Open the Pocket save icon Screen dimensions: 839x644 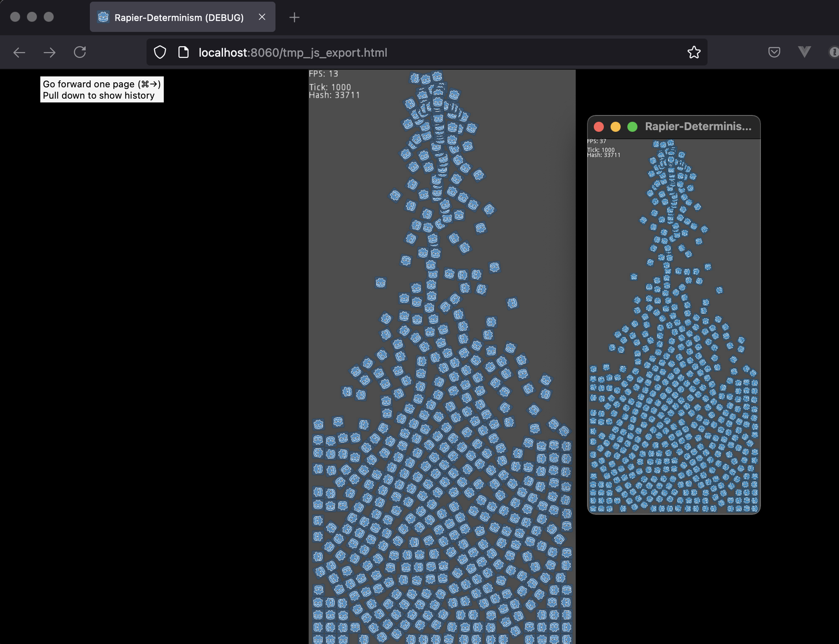tap(774, 52)
